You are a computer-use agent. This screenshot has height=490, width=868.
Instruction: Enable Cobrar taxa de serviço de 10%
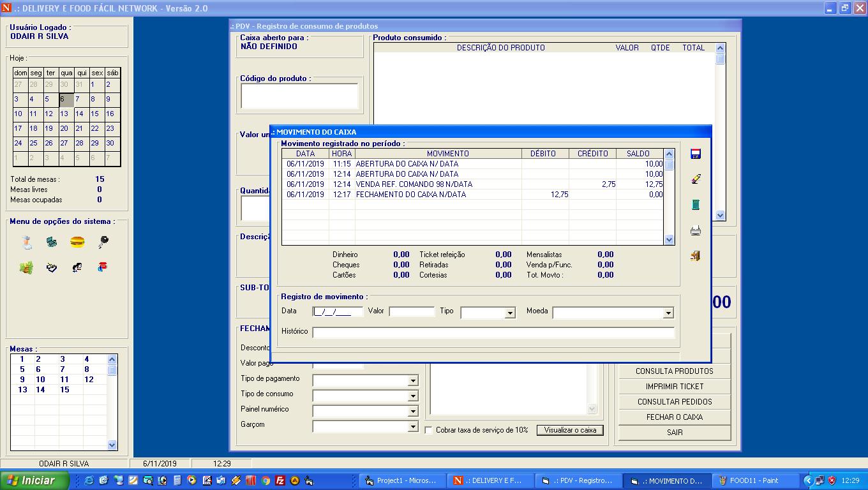pyautogui.click(x=429, y=430)
